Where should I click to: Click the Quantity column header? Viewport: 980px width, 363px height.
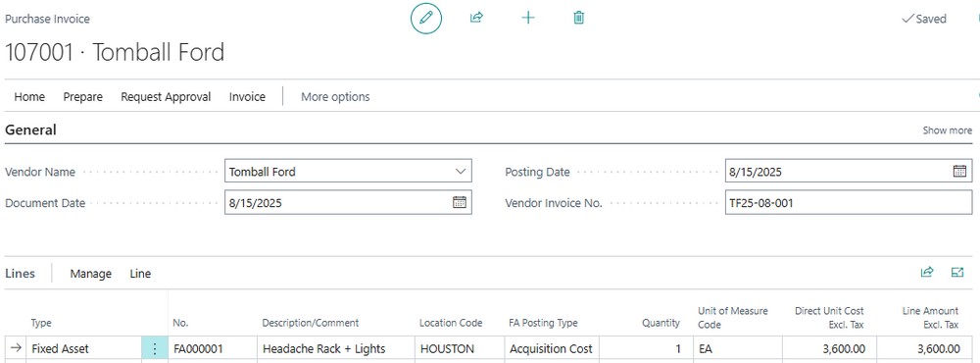tap(661, 323)
